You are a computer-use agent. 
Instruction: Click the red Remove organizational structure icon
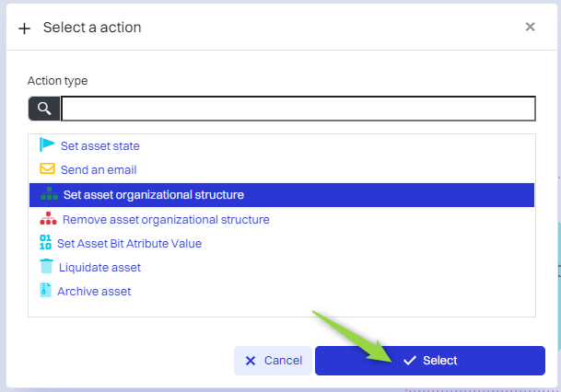(x=48, y=220)
